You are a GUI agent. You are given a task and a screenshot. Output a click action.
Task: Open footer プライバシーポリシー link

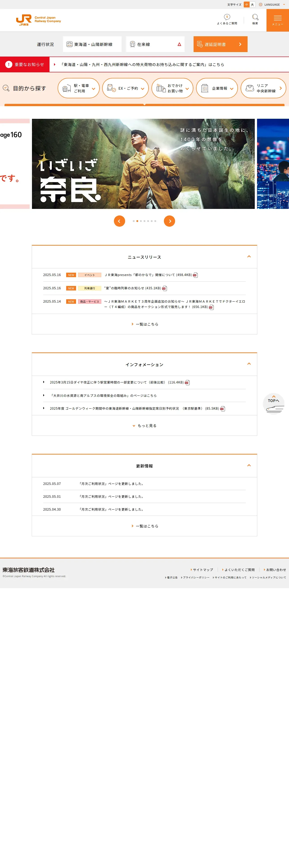click(x=195, y=578)
